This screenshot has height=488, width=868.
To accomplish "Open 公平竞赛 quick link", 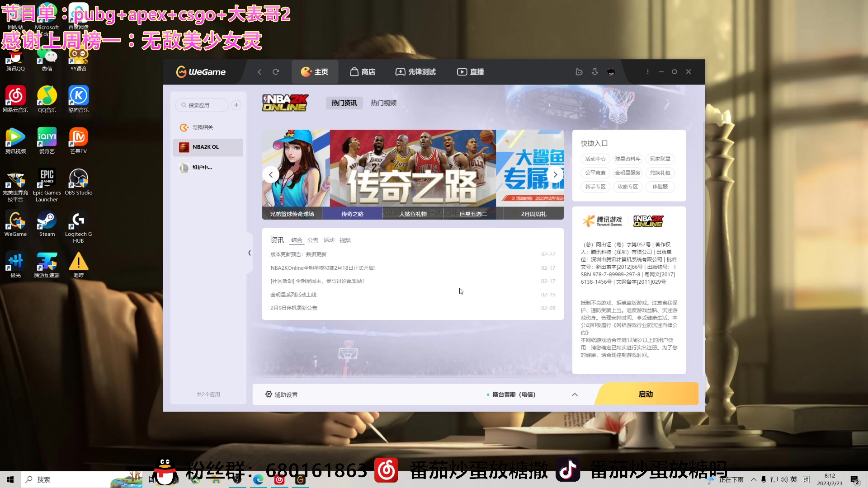I will (x=595, y=173).
